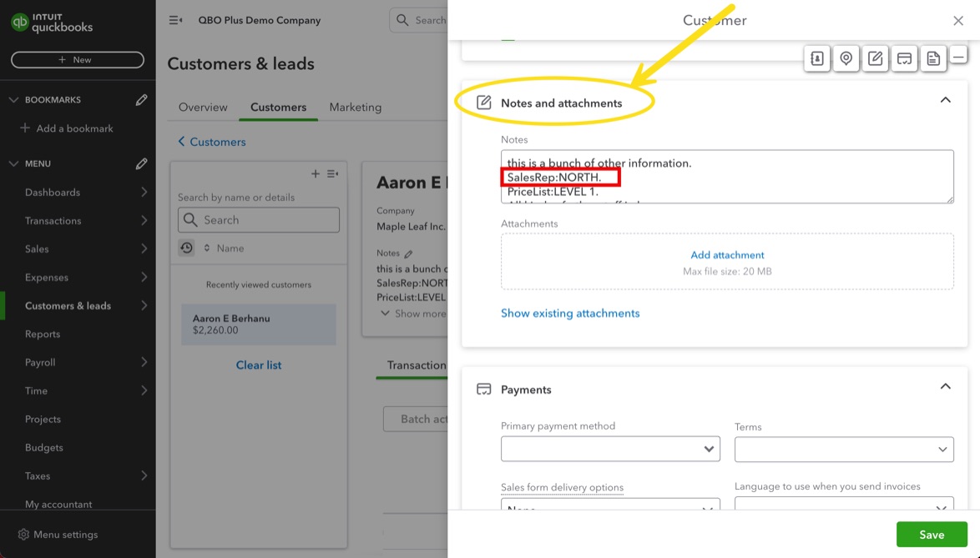This screenshot has height=558, width=980.
Task: Click the additional info document icon
Action: click(x=933, y=58)
